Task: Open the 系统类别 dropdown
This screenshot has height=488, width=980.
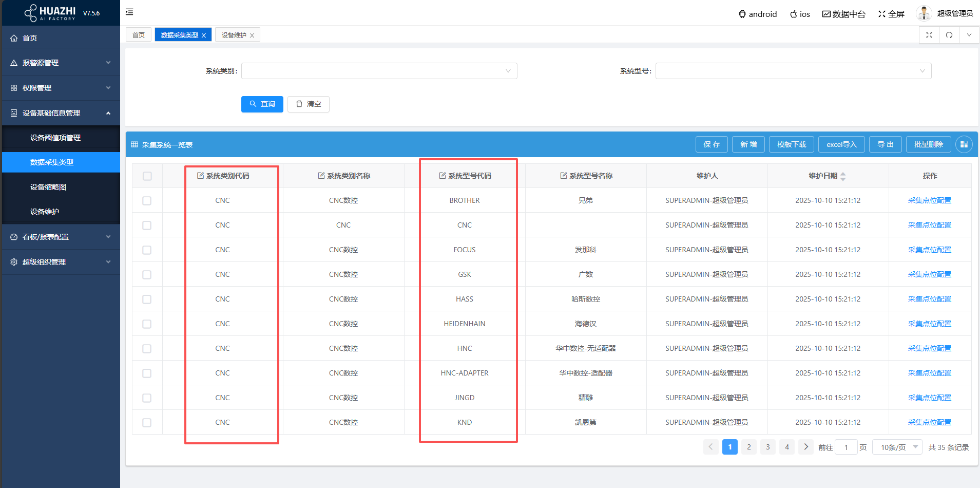Action: pos(379,71)
